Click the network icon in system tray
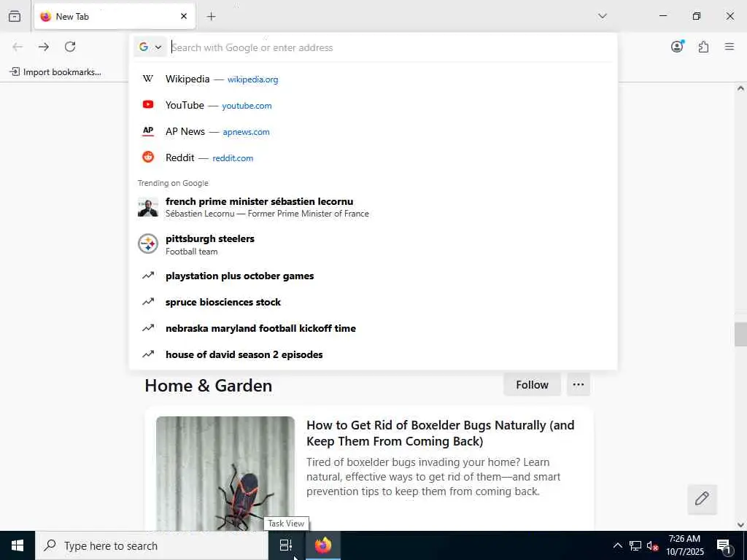747x560 pixels. [635, 545]
